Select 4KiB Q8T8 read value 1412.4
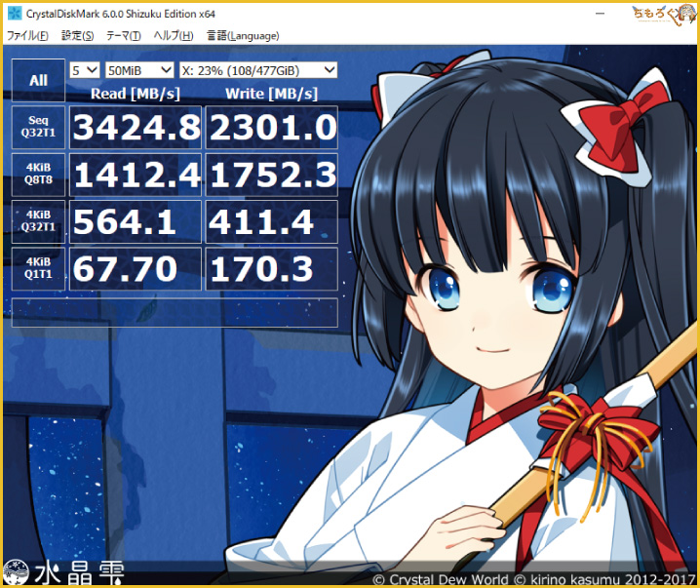This screenshot has height=588, width=700. (x=136, y=175)
